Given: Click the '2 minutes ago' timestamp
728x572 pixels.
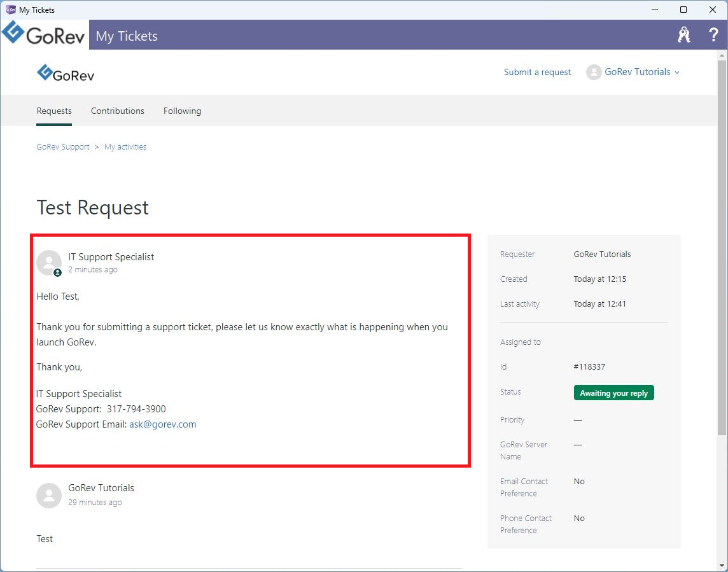Looking at the screenshot, I should click(x=93, y=270).
